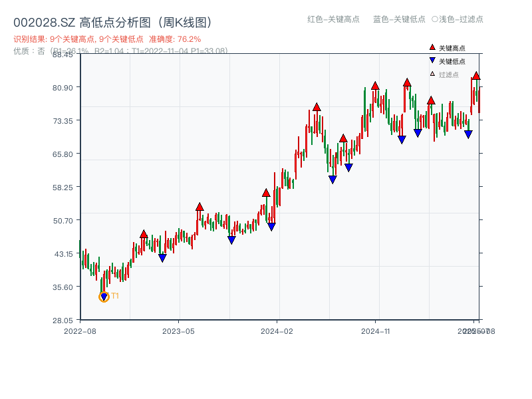Select the 蓝色-关键低点 header note

399,19
